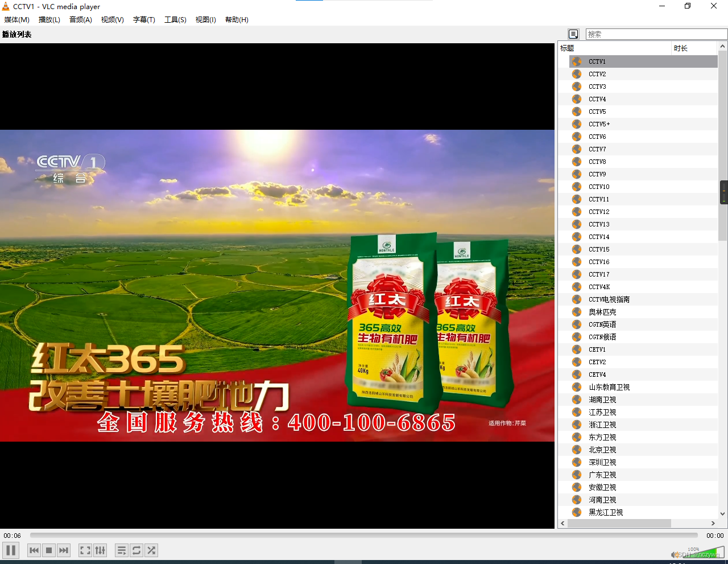Open the 视图(I) menu
Image resolution: width=728 pixels, height=564 pixels.
coord(205,19)
